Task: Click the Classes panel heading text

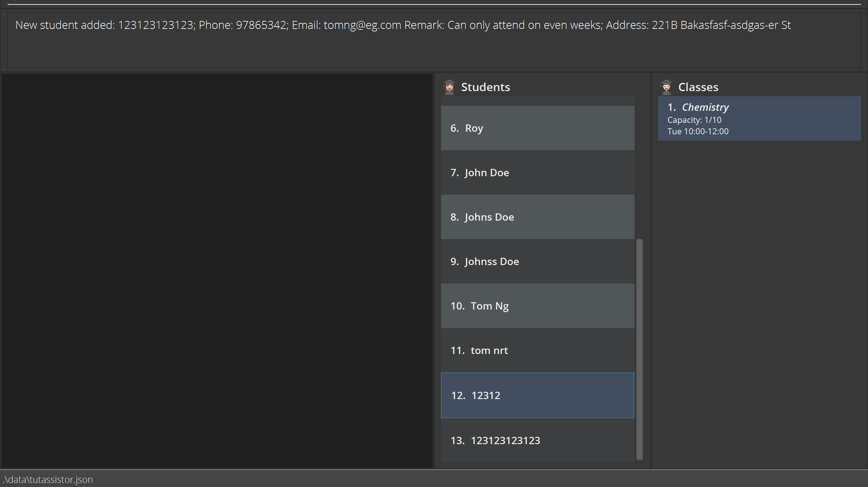Action: [x=698, y=87]
